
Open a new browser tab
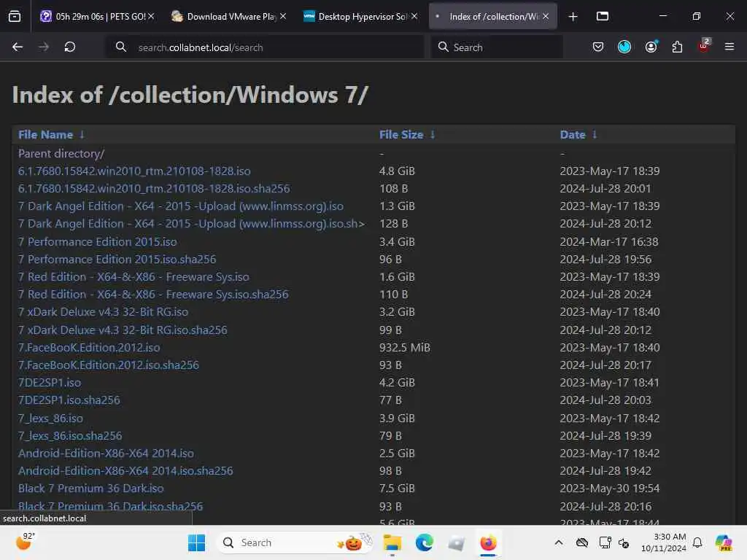point(573,17)
